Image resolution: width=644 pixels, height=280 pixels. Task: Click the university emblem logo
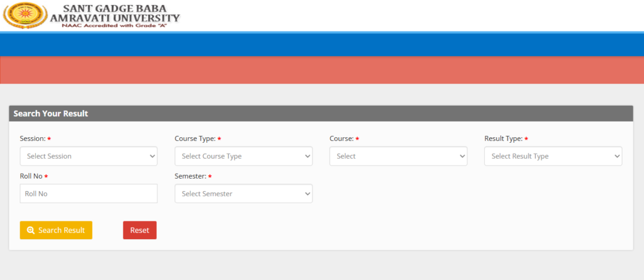[x=25, y=15]
